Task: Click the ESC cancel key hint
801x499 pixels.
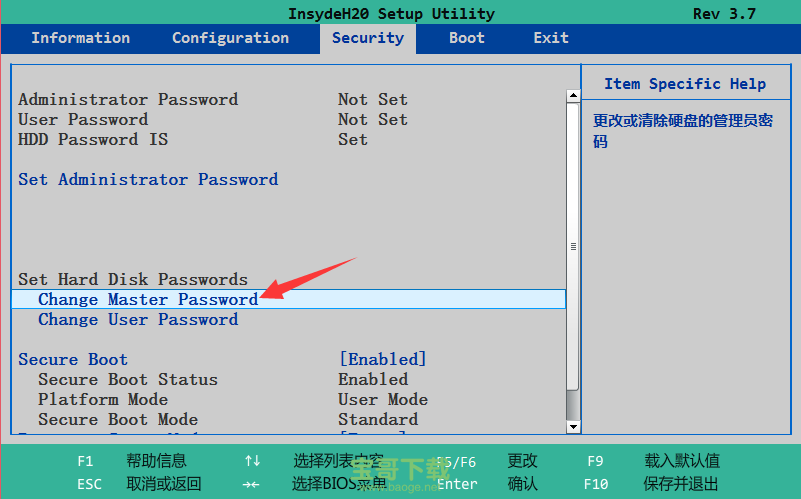Action: pos(89,484)
